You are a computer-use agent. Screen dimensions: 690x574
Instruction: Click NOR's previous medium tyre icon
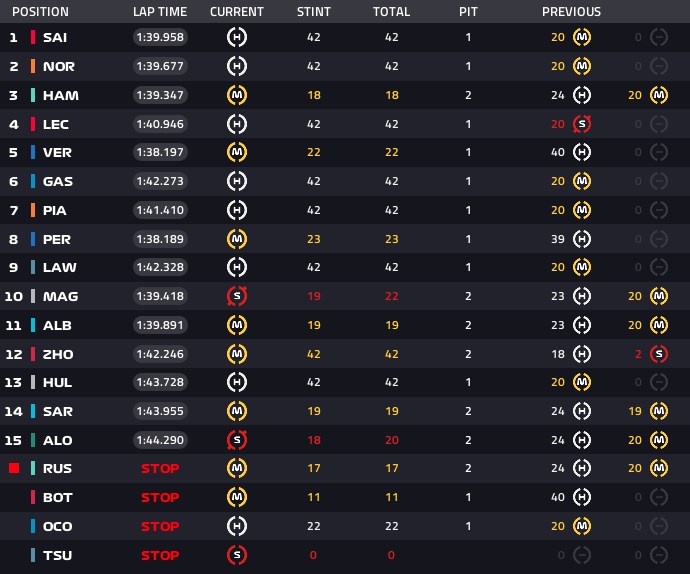click(x=582, y=66)
